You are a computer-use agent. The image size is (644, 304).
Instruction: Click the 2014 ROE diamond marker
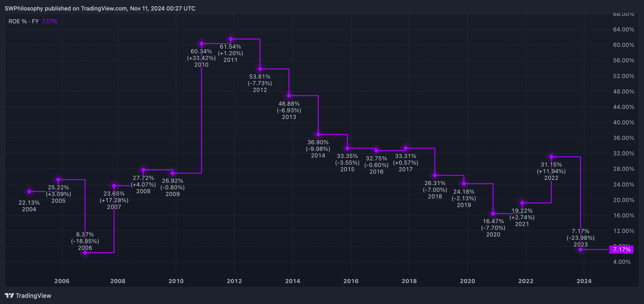tap(318, 134)
